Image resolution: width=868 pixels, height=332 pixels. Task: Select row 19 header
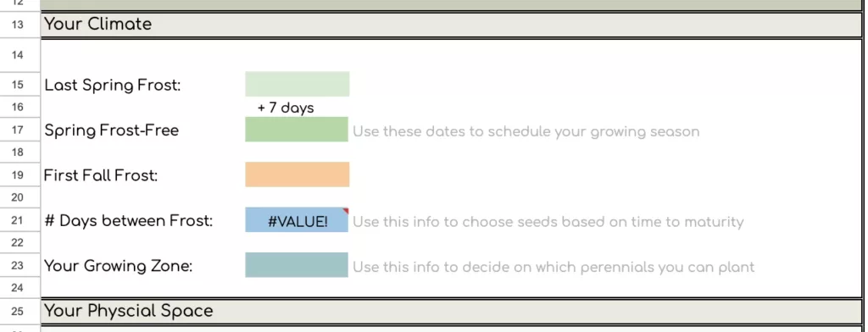[x=17, y=175]
